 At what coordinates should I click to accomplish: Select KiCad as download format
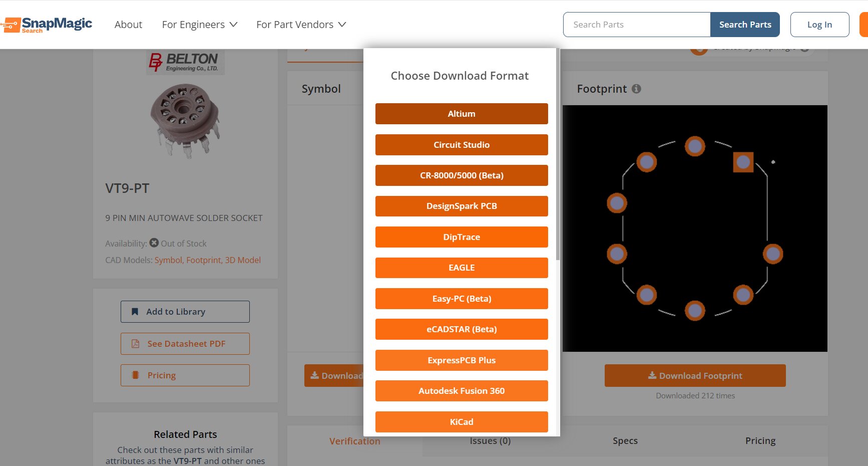tap(461, 422)
